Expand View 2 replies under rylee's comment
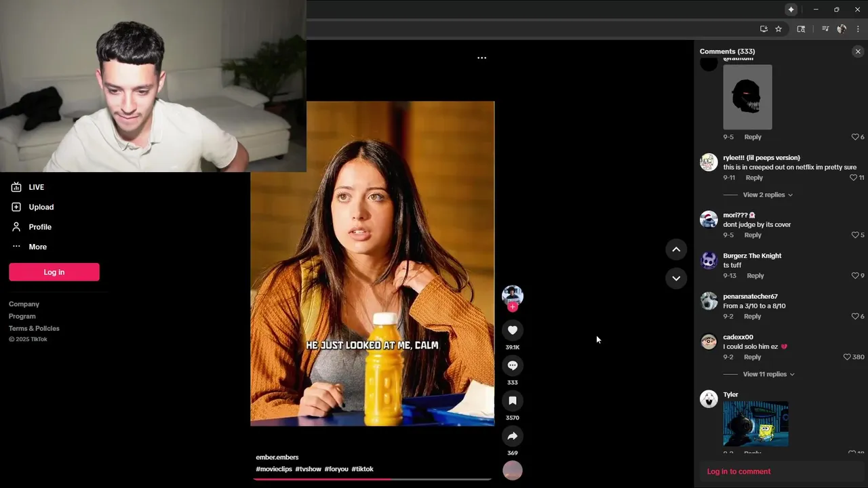 (x=768, y=195)
